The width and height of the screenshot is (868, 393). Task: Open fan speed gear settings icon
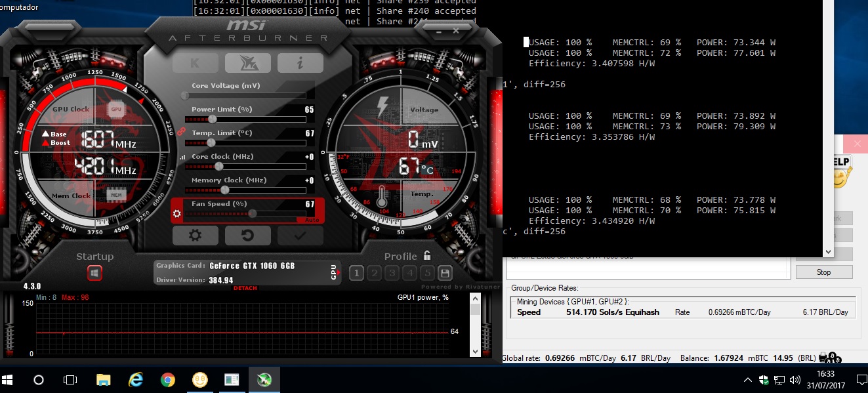click(x=176, y=213)
